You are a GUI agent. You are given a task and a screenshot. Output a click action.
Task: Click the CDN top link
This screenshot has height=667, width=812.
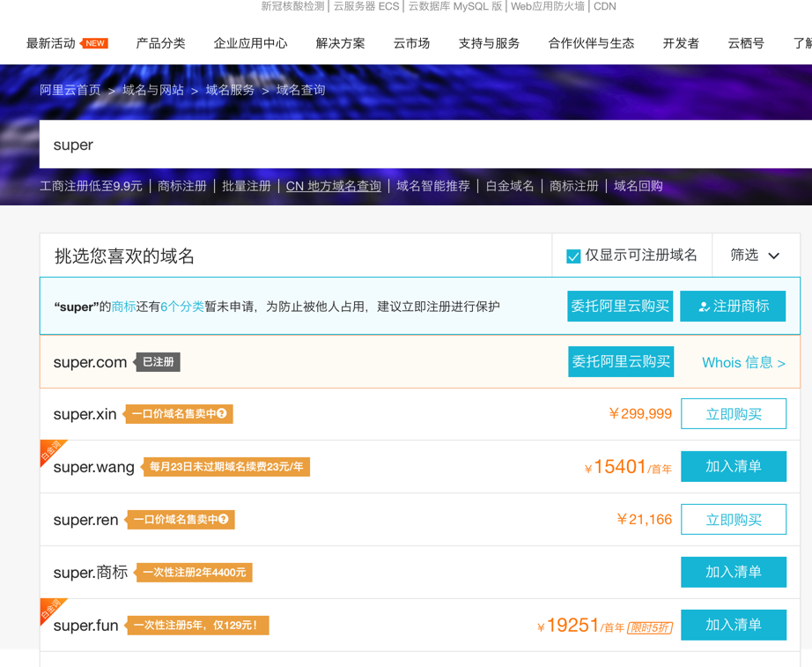[x=605, y=6]
